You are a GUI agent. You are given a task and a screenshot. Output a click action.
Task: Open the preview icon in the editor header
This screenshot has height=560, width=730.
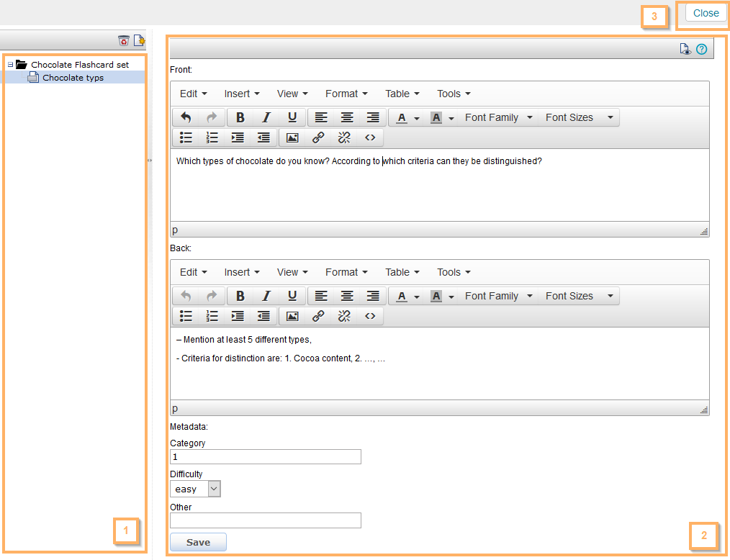coord(685,49)
